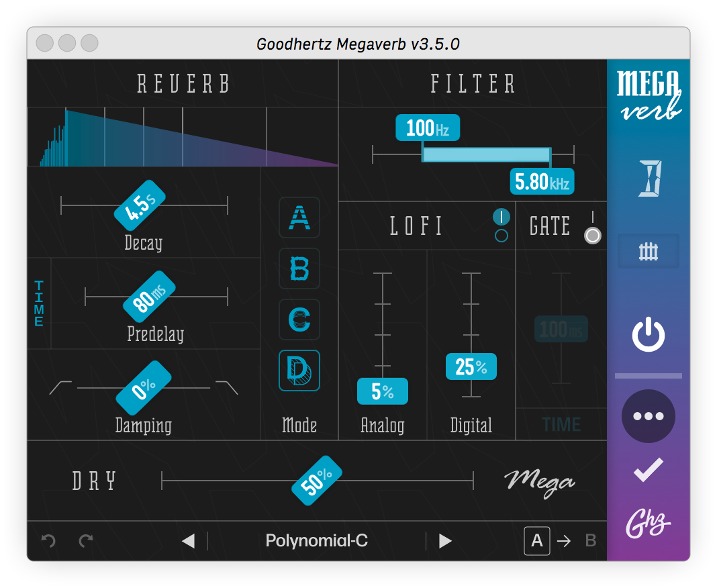Click the 50% Dry mix slider handle
This screenshot has height=588, width=717.
pyautogui.click(x=317, y=481)
